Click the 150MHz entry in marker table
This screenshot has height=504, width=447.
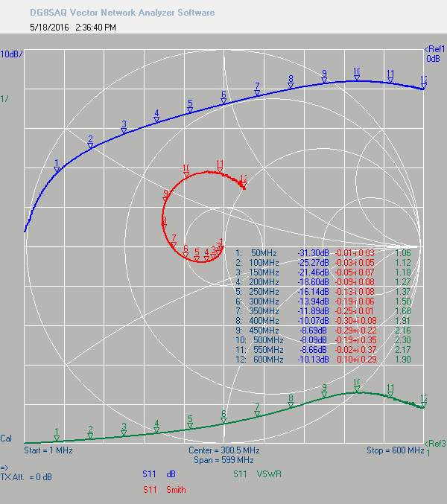(x=264, y=272)
